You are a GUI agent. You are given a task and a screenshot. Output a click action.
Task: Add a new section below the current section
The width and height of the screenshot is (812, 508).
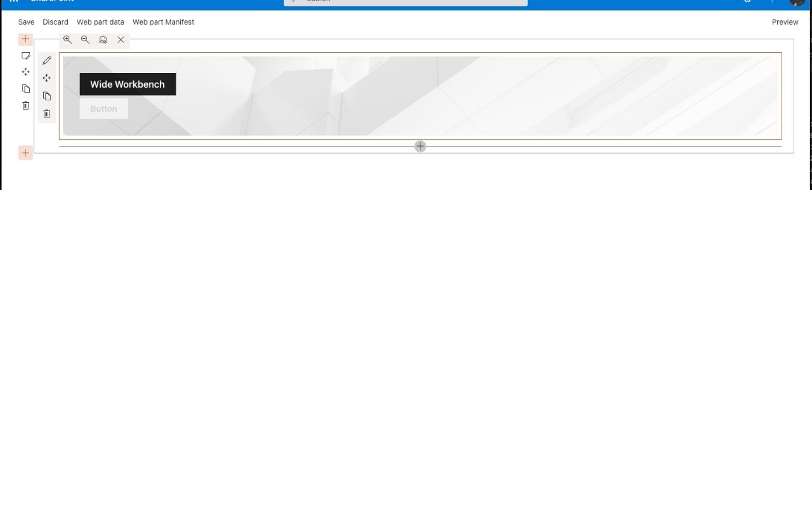coord(25,153)
